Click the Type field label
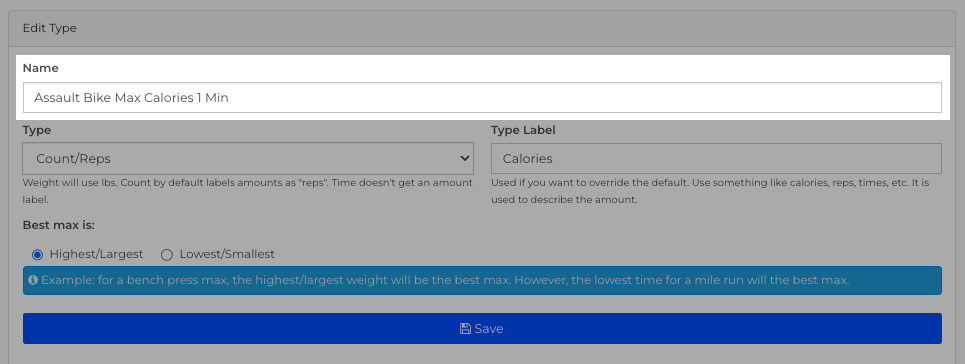965x364 pixels. pyautogui.click(x=37, y=130)
